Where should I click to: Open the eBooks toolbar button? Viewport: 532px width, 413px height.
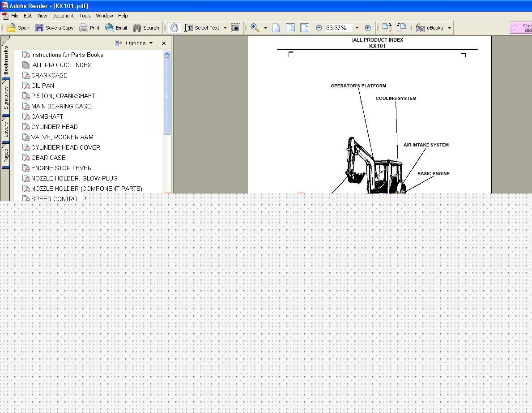pos(430,28)
